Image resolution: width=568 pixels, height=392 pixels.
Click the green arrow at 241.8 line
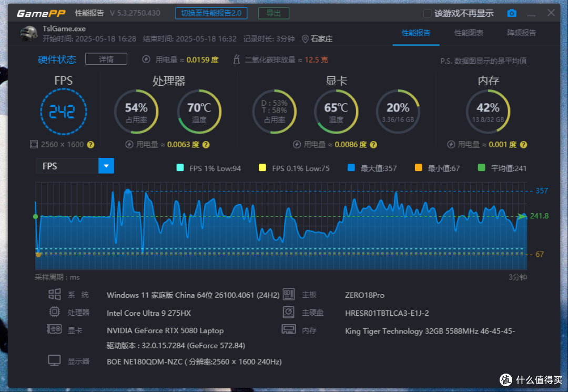coord(522,216)
